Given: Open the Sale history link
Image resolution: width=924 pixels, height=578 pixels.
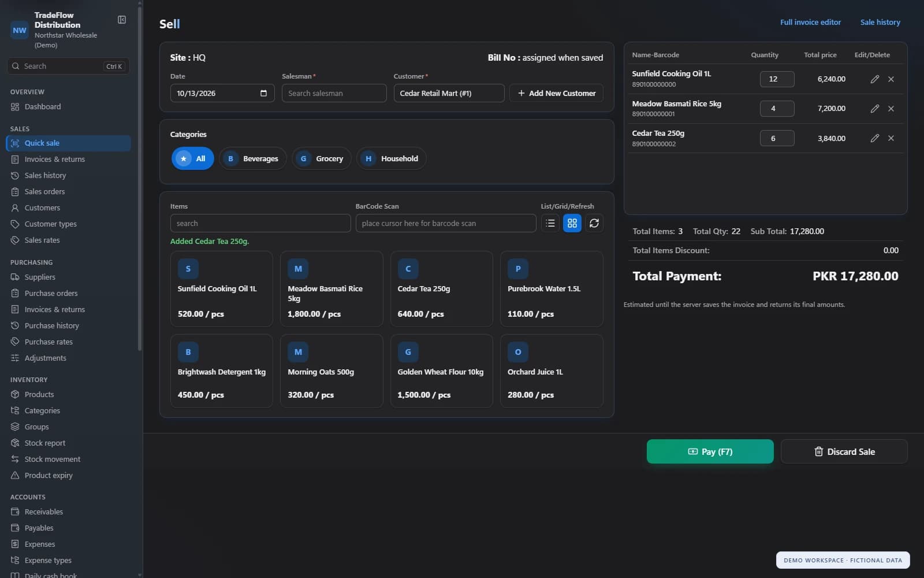Looking at the screenshot, I should 880,22.
